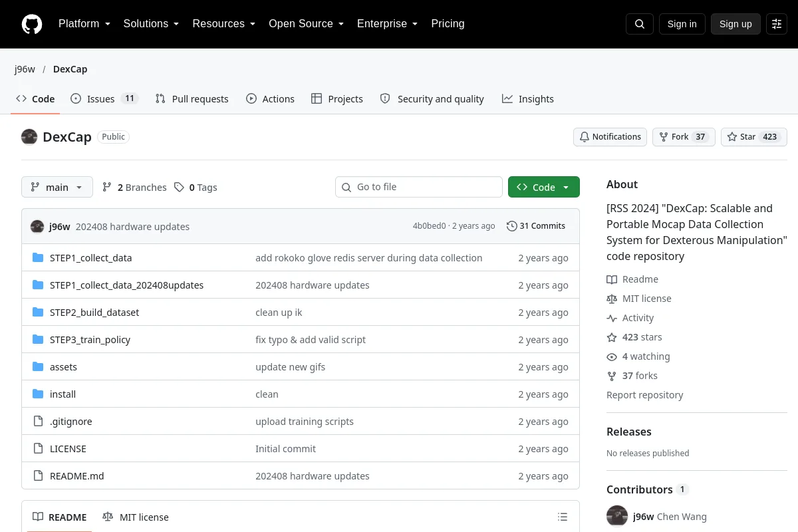Select the MIT license tab below files
Viewport: 798px width, 532px height.
pyautogui.click(x=136, y=517)
